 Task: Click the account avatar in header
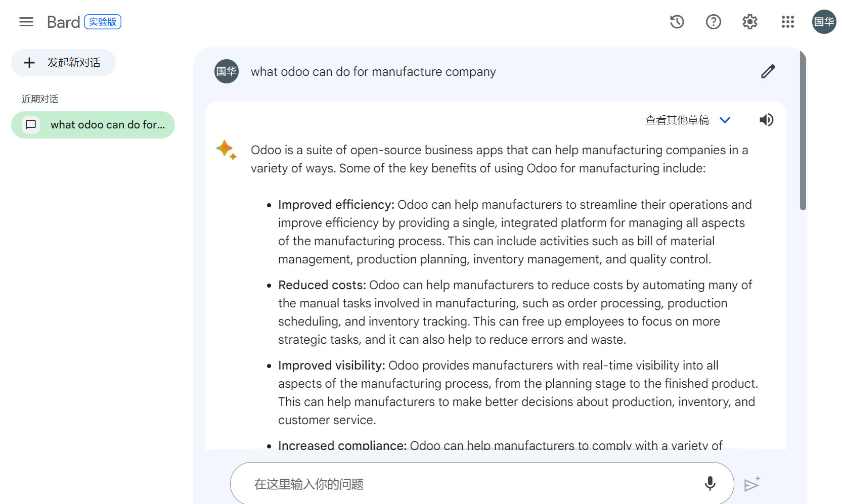click(824, 22)
